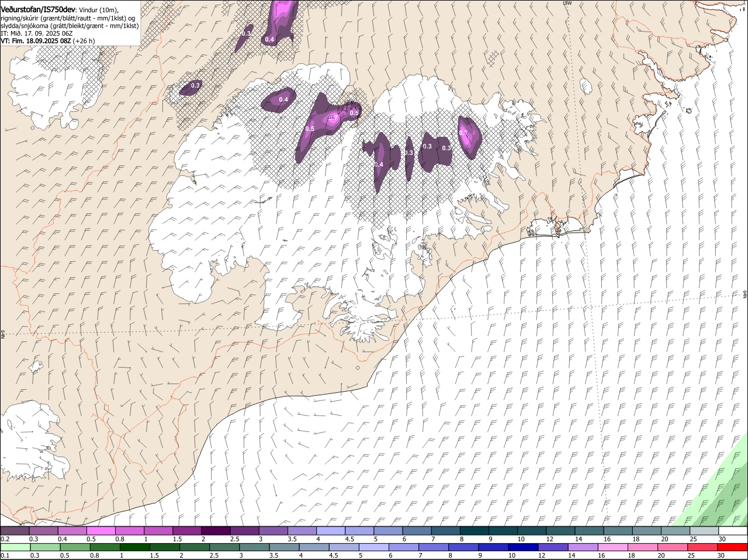Image resolution: width=748 pixels, height=560 pixels.
Task: Pick the deep navy 10–12 rain legend swatch
Action: click(x=523, y=547)
